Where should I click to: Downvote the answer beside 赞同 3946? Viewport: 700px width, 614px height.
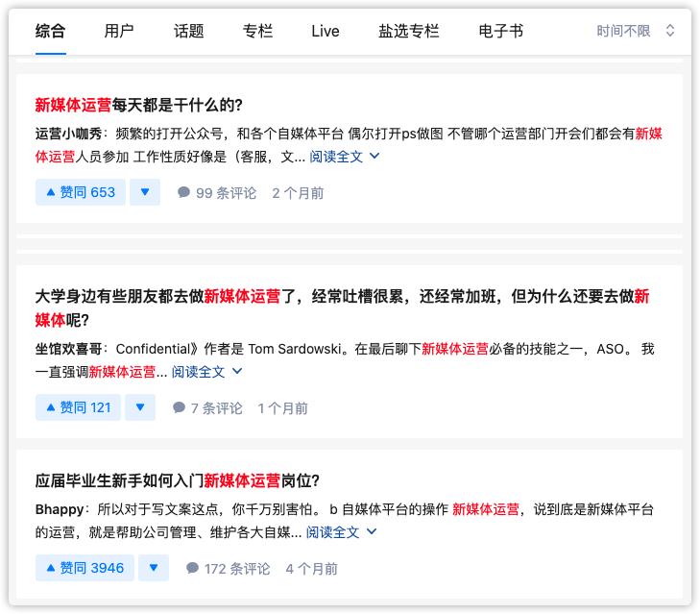click(x=154, y=568)
